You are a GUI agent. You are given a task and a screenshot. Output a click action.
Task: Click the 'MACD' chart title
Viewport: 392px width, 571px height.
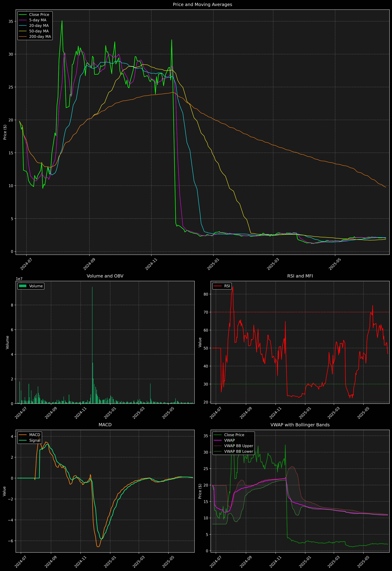click(x=105, y=425)
